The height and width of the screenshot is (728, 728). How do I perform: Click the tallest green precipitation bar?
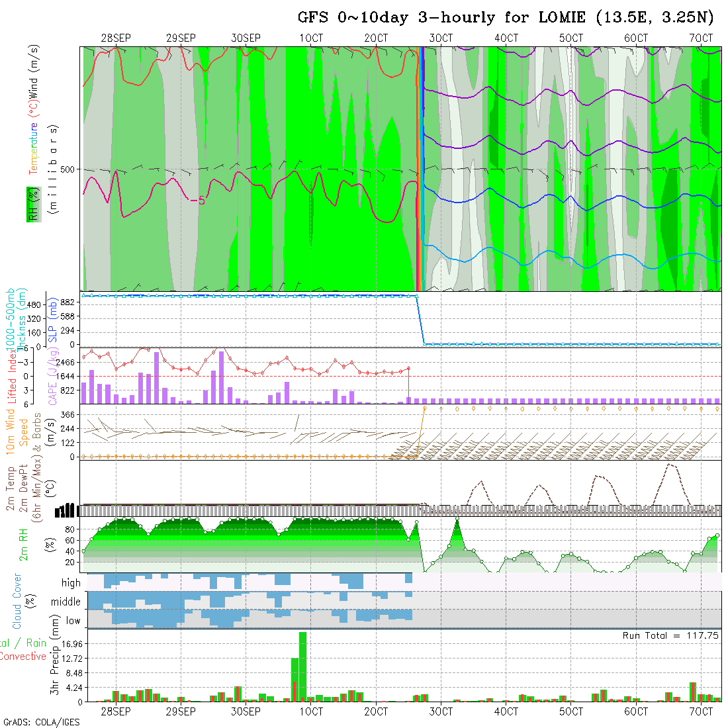[302, 666]
